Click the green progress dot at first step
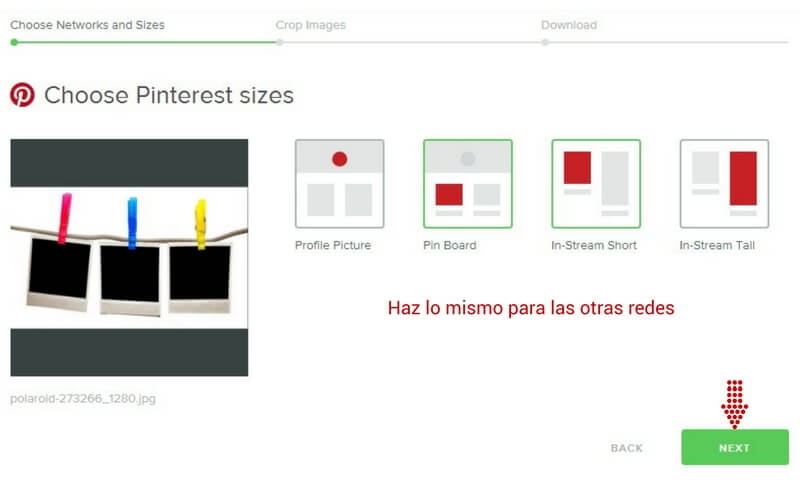 pos(14,42)
